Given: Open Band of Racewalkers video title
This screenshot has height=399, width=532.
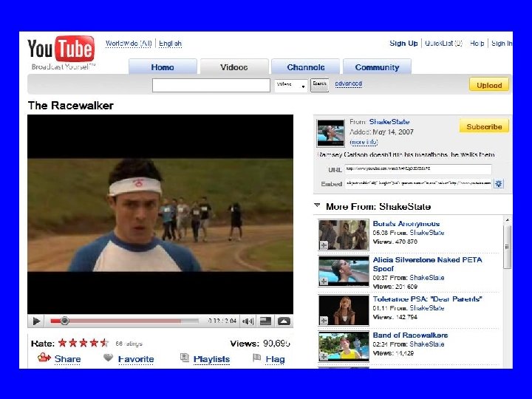Looking at the screenshot, I should click(410, 335).
